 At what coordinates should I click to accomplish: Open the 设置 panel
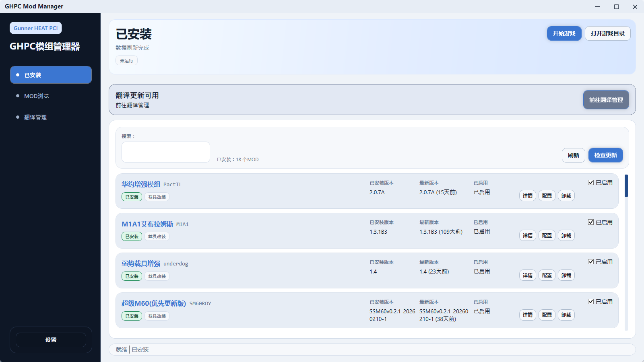(x=51, y=339)
